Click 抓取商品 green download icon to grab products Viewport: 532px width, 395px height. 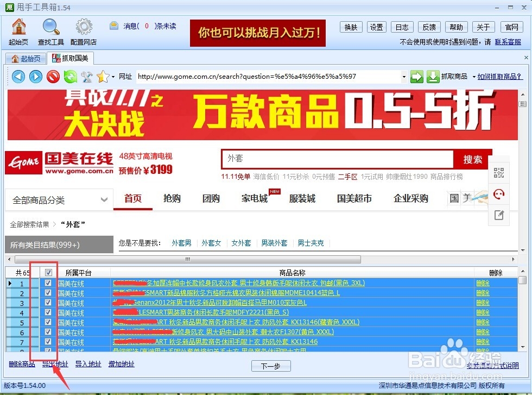click(x=433, y=77)
